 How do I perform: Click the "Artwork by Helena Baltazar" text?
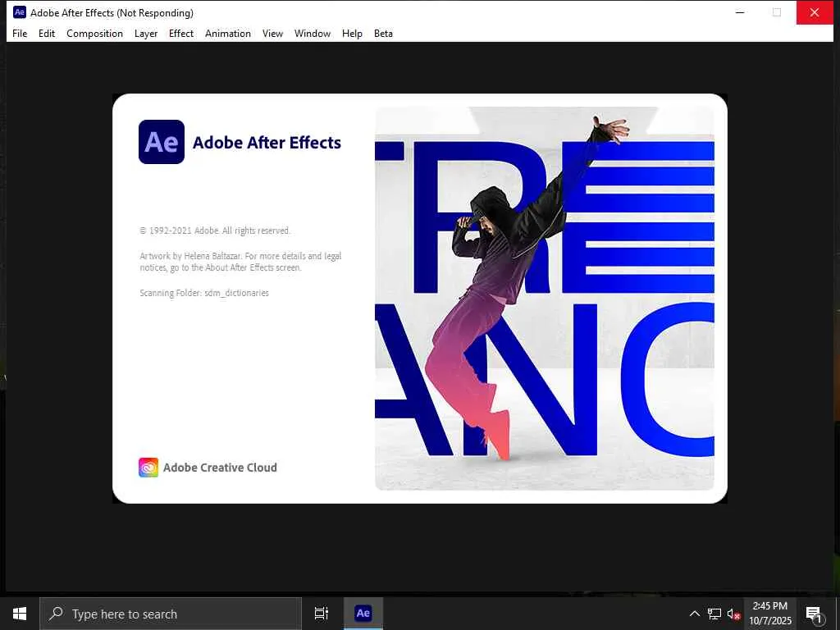click(x=240, y=262)
